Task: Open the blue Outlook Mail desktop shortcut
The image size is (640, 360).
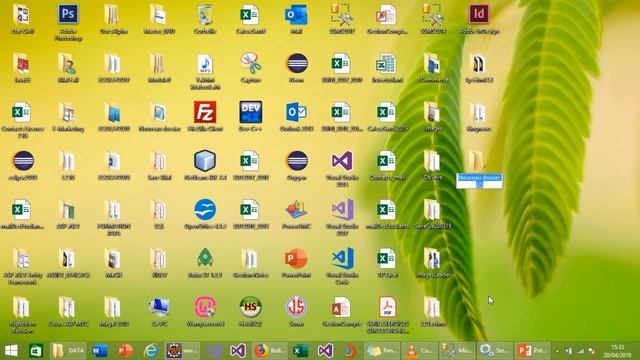Action: [296, 15]
